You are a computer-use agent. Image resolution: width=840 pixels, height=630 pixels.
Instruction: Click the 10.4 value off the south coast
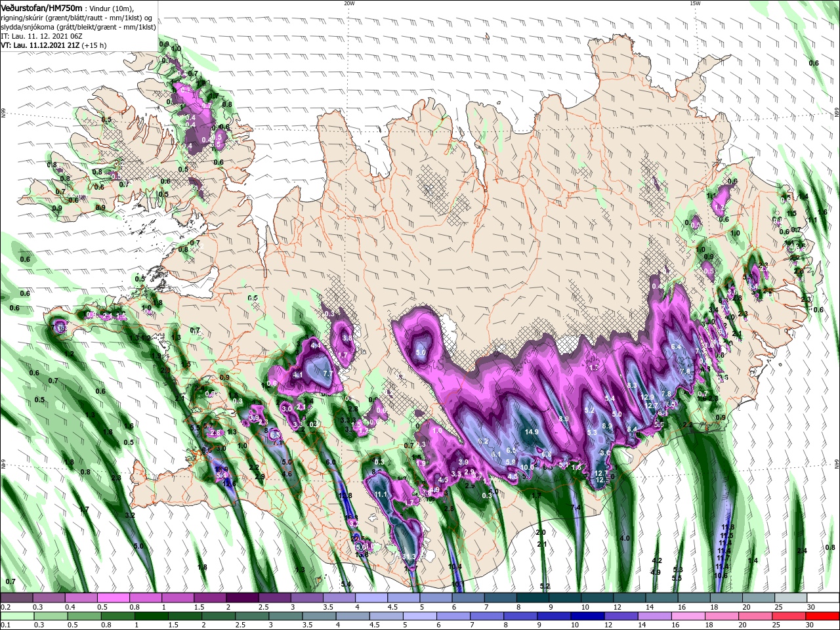click(455, 566)
